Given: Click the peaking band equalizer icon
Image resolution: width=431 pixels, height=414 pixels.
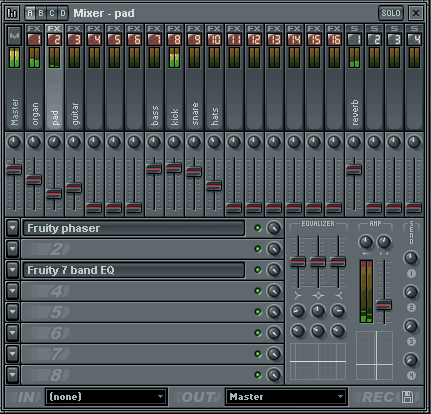Looking at the screenshot, I should tap(318, 295).
